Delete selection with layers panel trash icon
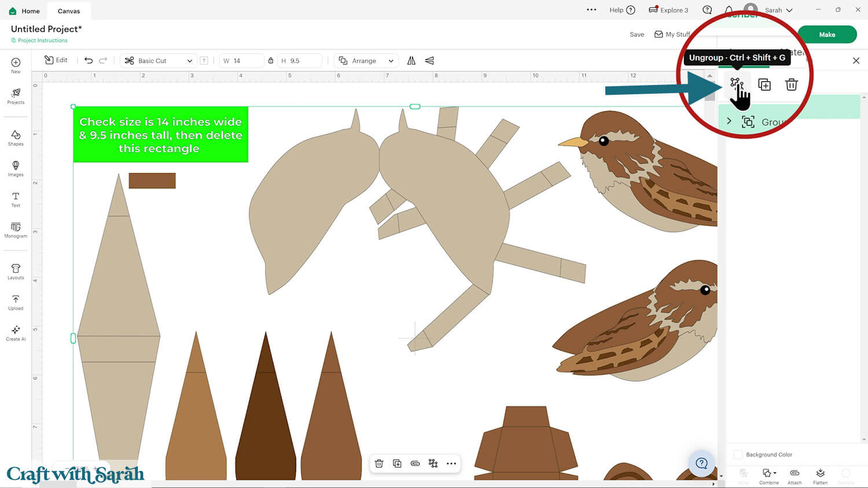Image resolution: width=868 pixels, height=488 pixels. click(x=791, y=85)
